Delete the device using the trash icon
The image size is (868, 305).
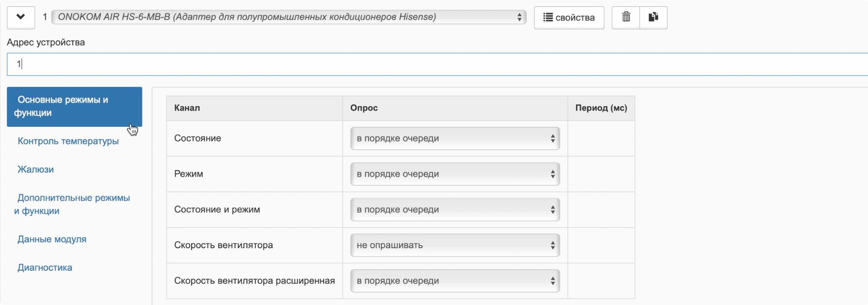click(x=626, y=17)
